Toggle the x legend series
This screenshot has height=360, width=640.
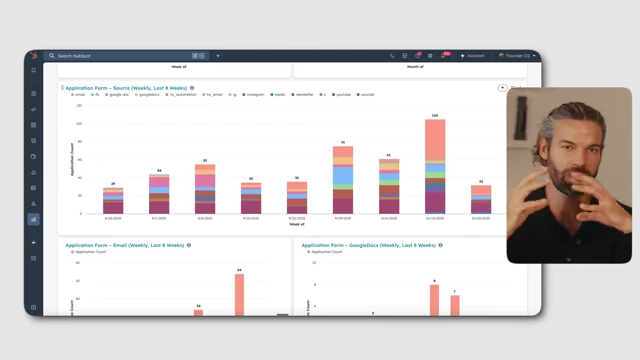click(x=322, y=95)
